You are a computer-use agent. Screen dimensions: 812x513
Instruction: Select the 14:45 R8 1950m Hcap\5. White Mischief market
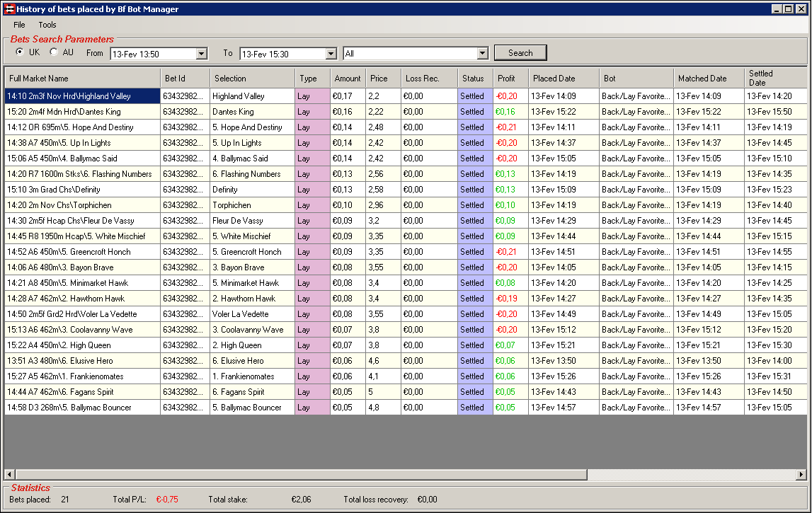(82, 236)
